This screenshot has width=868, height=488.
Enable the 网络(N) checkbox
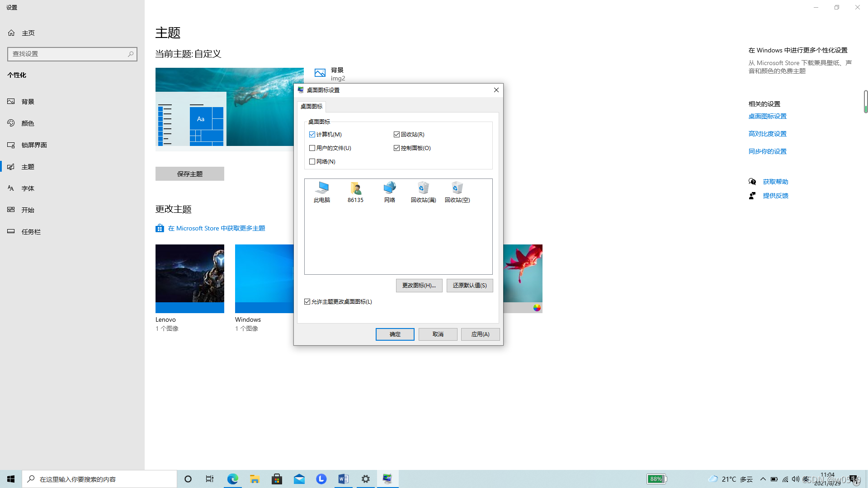312,162
